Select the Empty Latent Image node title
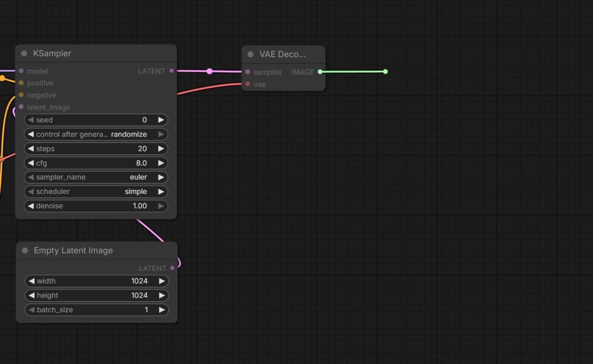The image size is (593, 364). click(x=73, y=251)
